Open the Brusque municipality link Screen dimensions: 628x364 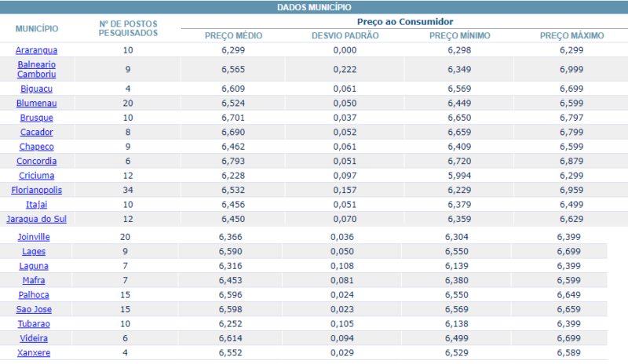point(36,118)
